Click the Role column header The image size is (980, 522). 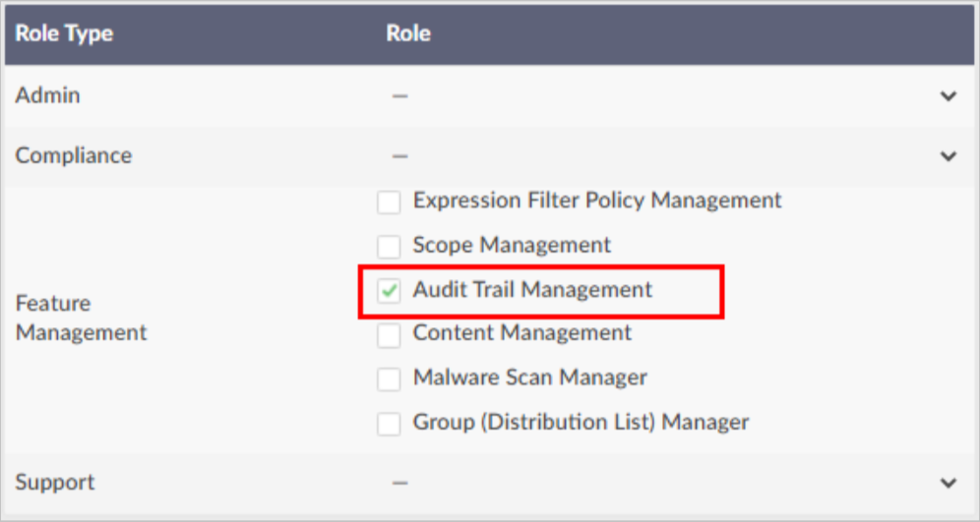point(408,33)
